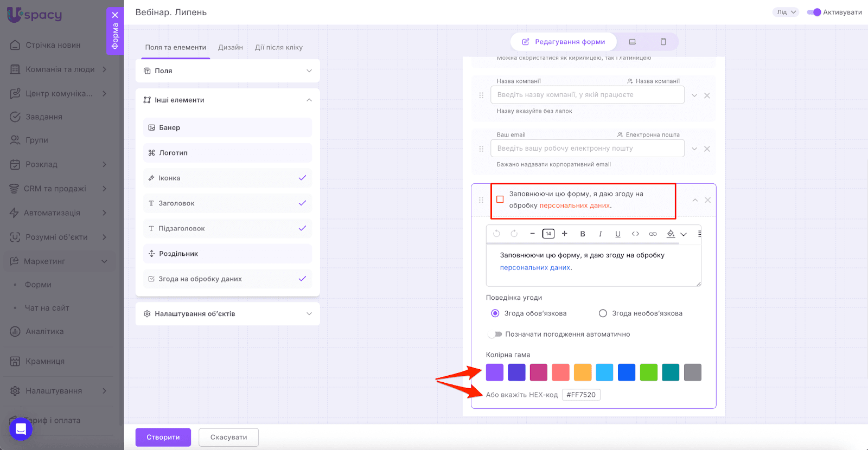Select the 'Згода необов'язкова' radio option
Viewport: 868px width, 450px height.
point(603,313)
